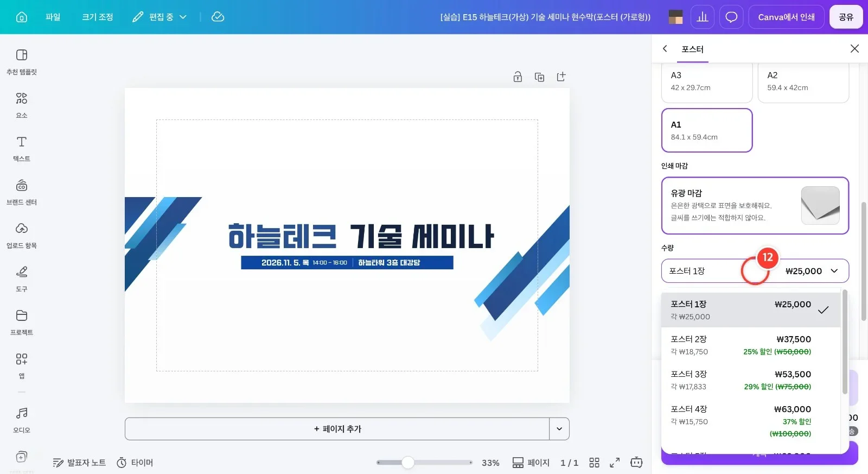868x474 pixels.
Task: Open the 크기 조정 menu
Action: point(98,17)
